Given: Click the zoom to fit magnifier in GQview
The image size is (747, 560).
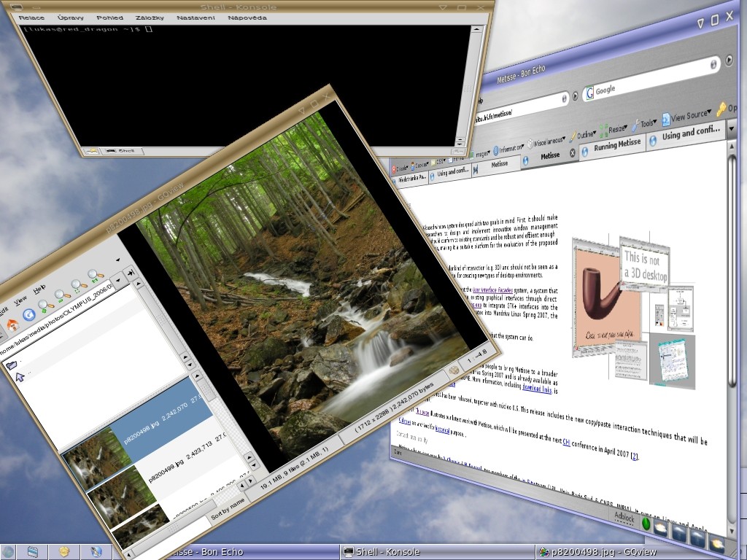Looking at the screenshot, I should 79,286.
